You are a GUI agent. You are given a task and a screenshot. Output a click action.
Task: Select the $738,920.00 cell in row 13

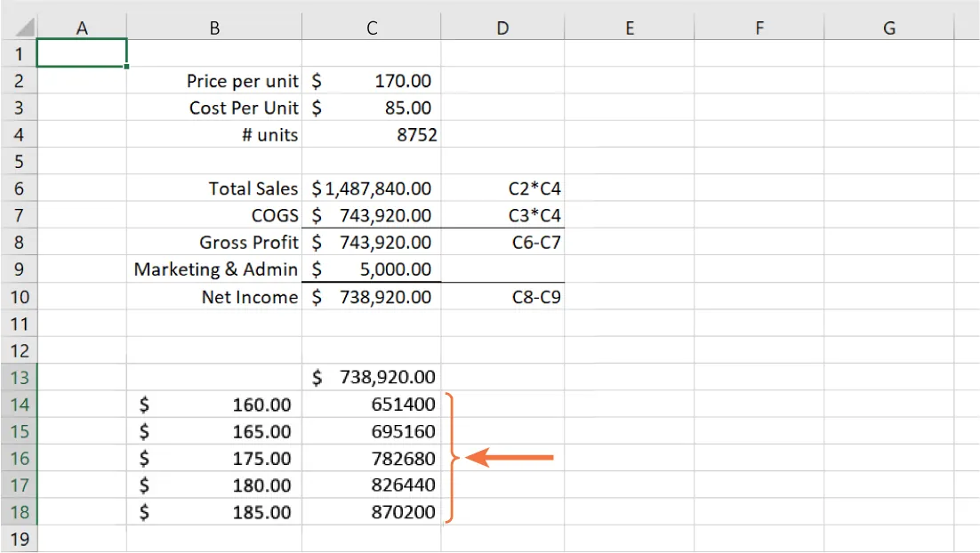(x=371, y=377)
